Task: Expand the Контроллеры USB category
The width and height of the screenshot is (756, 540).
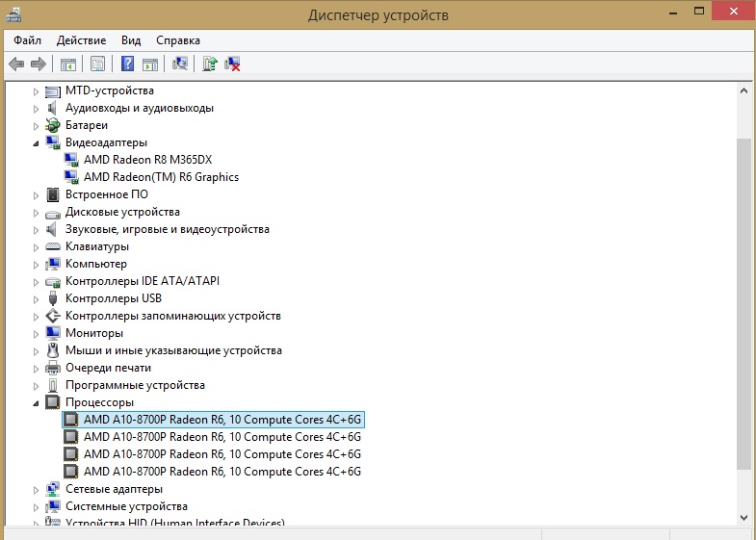Action: tap(37, 298)
